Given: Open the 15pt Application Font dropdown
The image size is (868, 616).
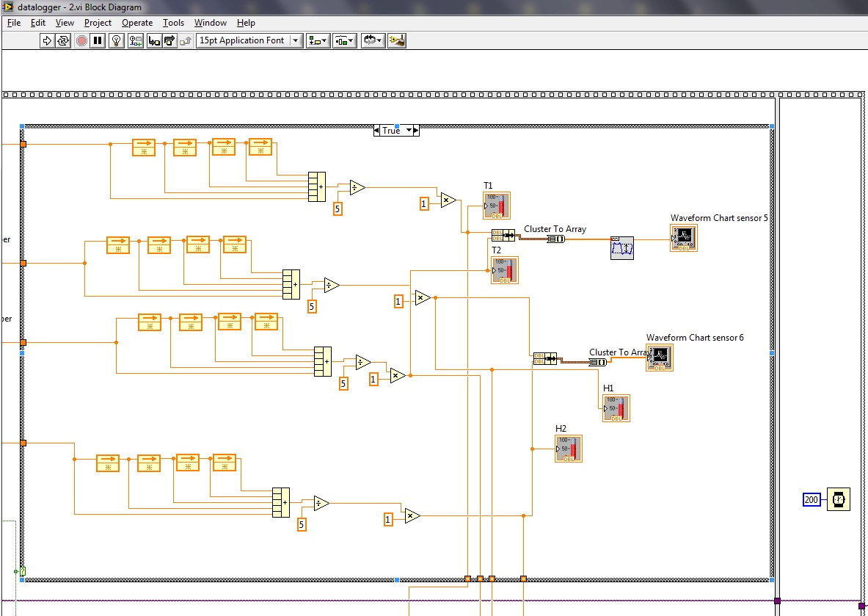Looking at the screenshot, I should [249, 40].
